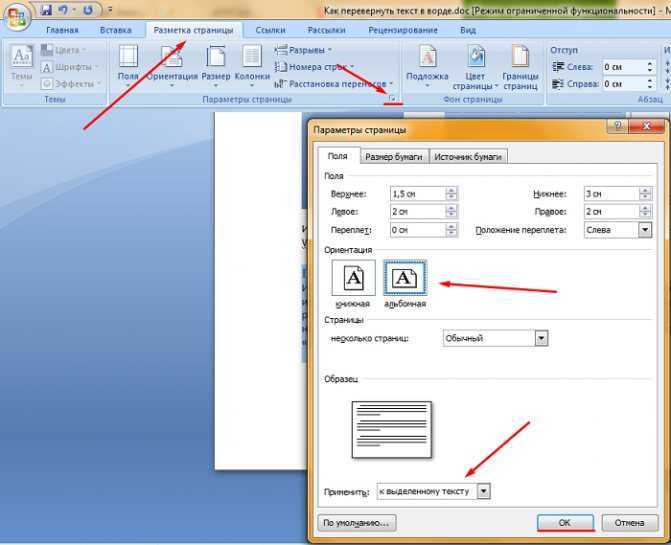This screenshot has height=545, width=671.
Task: Open the Ориентация orientation menu
Action: point(172,66)
